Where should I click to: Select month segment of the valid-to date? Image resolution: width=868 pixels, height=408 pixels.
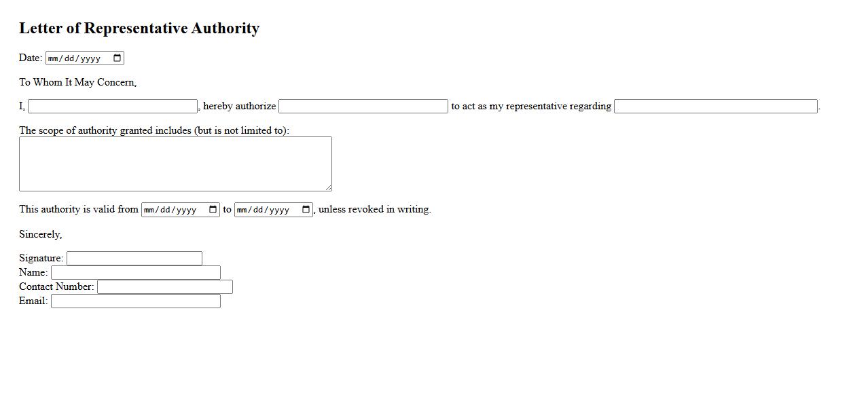click(242, 210)
